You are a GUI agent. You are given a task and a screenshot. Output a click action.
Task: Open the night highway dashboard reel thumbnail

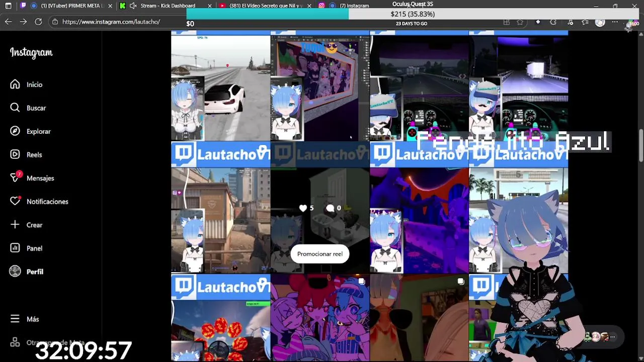coord(419,88)
